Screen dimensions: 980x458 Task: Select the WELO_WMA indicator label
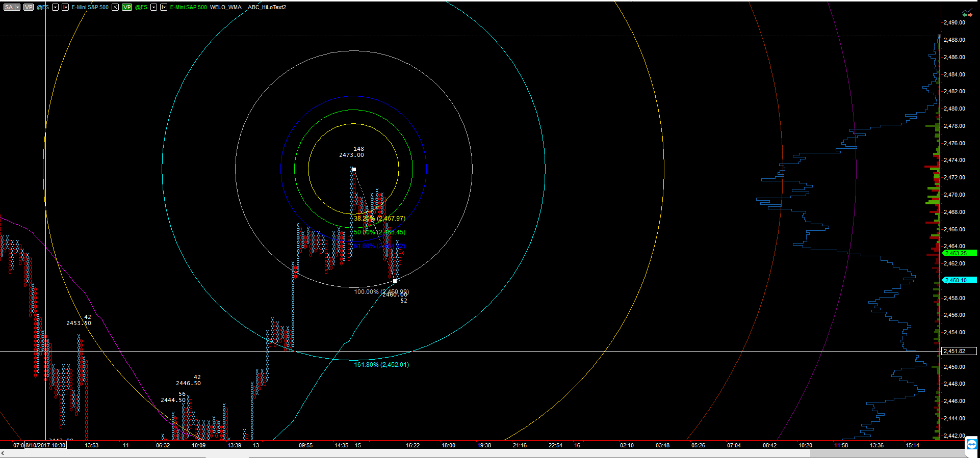tap(226, 7)
